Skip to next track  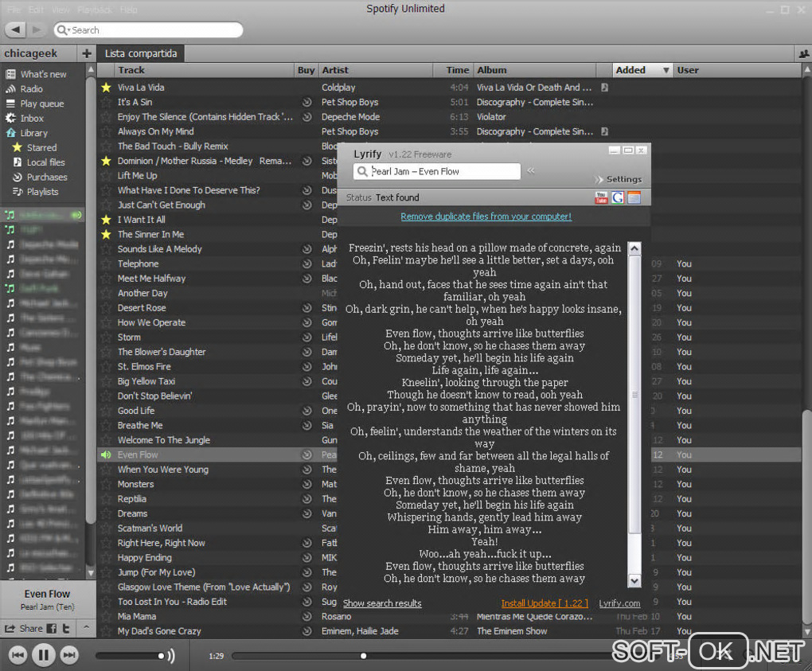click(69, 655)
